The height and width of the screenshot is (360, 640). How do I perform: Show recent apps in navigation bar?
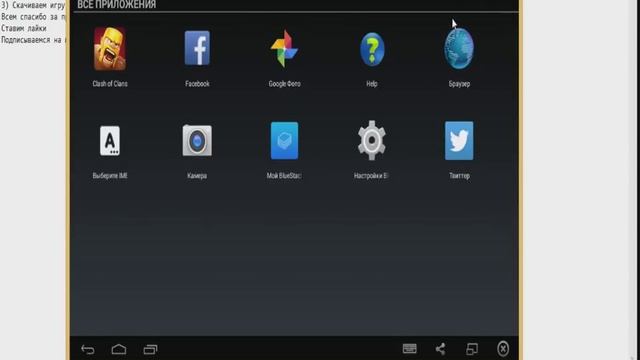(x=150, y=349)
